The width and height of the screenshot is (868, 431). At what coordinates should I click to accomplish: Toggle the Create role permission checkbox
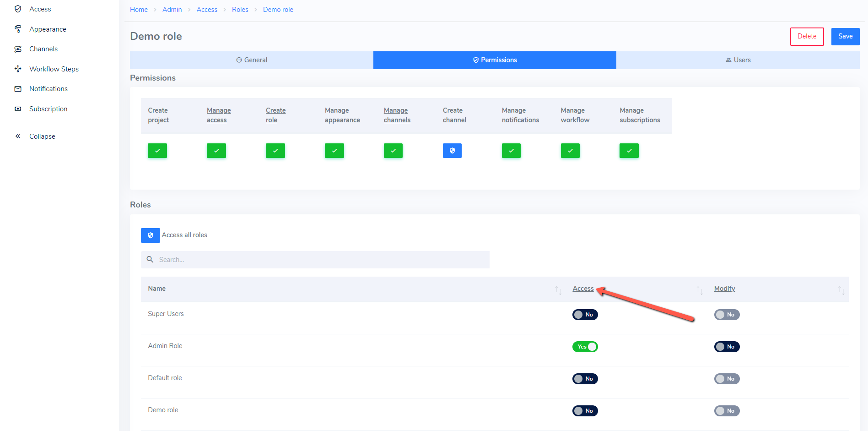tap(275, 151)
